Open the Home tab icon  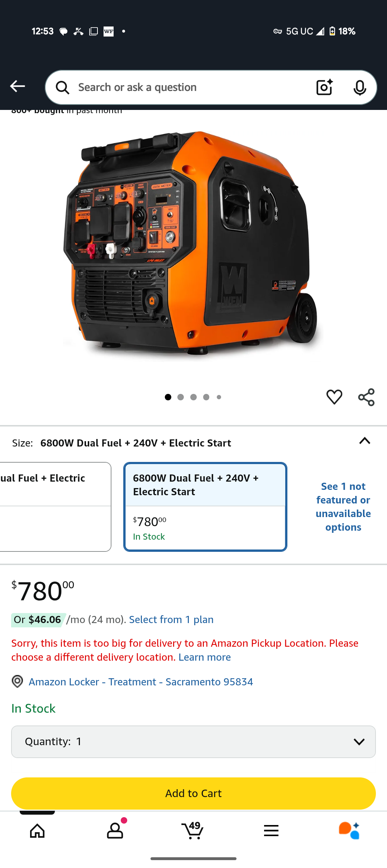pos(37,831)
